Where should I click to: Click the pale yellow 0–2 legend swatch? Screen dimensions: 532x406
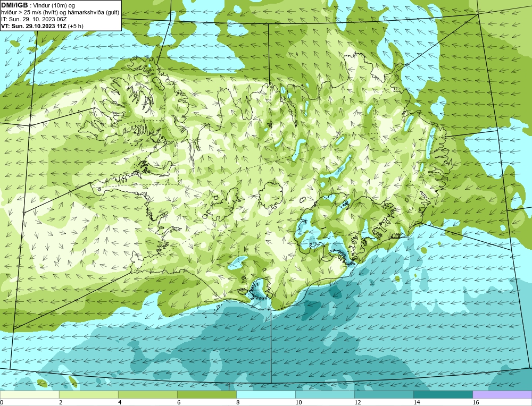point(29,394)
